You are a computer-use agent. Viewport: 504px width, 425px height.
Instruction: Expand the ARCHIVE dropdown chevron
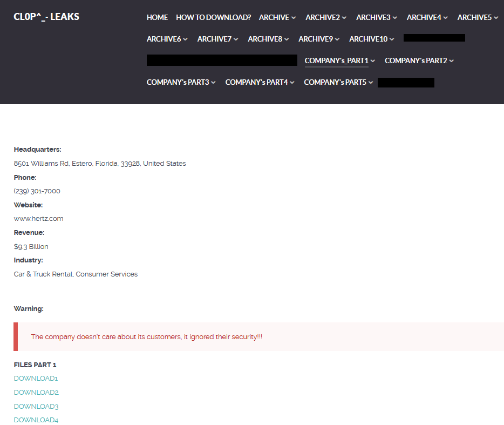[294, 18]
